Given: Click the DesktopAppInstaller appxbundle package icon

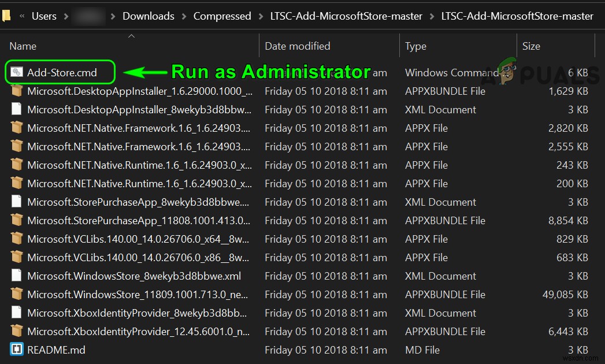Looking at the screenshot, I should 17,91.
